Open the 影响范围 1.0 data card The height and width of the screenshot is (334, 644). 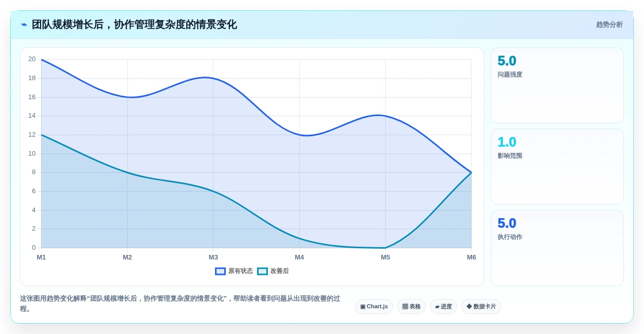coord(557,166)
